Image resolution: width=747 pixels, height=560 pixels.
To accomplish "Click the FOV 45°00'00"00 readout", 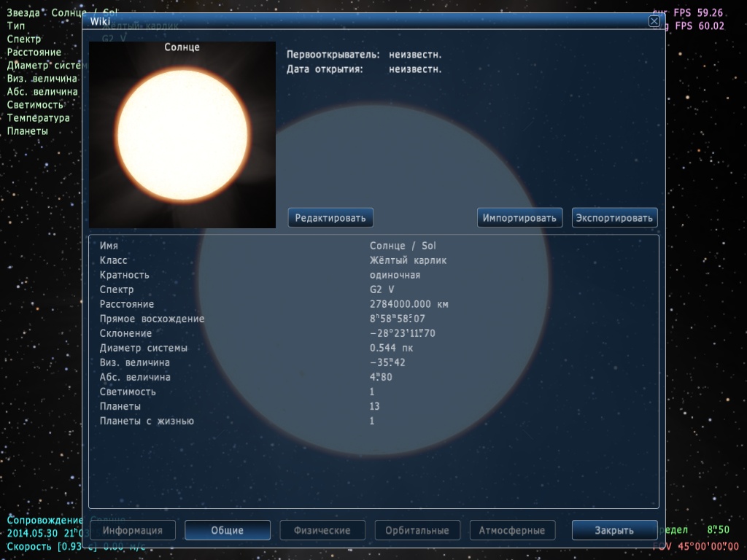I will click(696, 547).
